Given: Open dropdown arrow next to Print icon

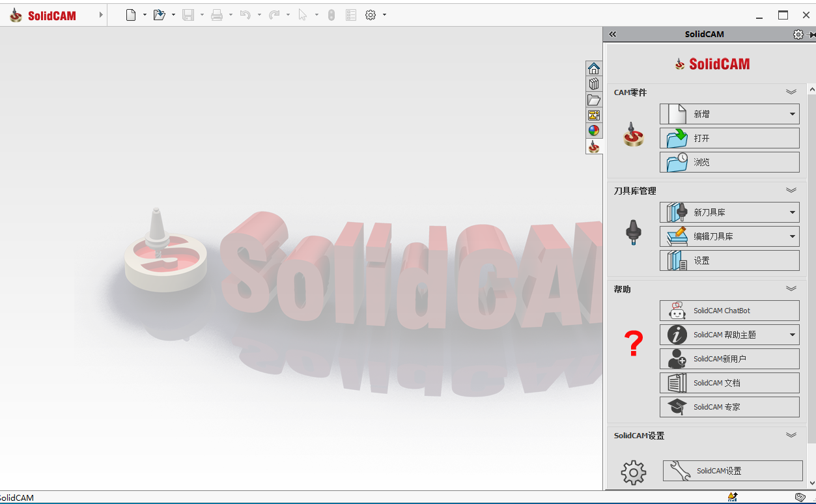Looking at the screenshot, I should [x=231, y=15].
